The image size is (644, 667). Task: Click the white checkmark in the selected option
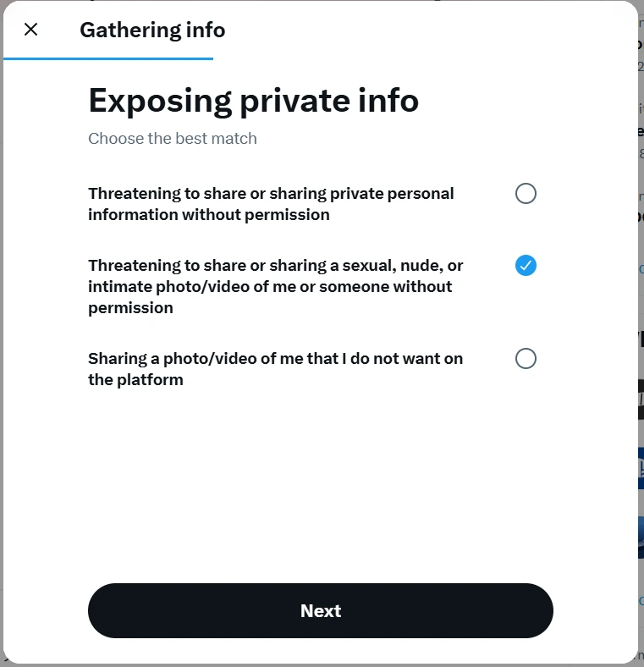(526, 266)
